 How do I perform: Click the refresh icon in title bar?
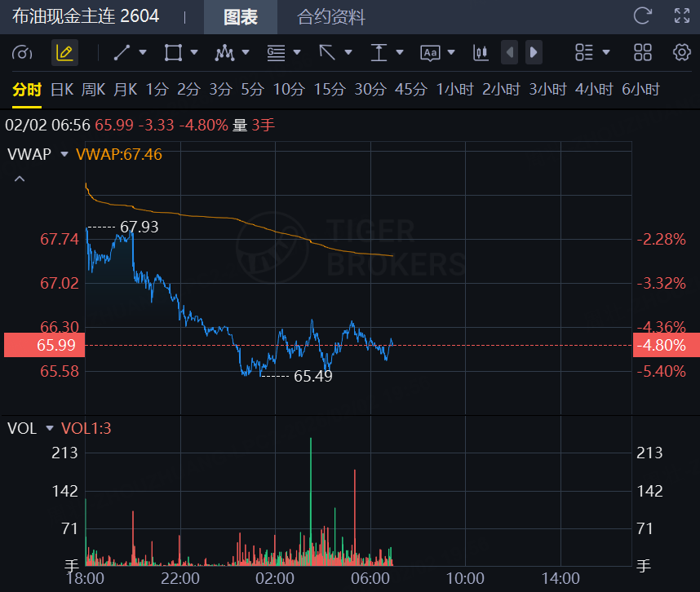643,15
